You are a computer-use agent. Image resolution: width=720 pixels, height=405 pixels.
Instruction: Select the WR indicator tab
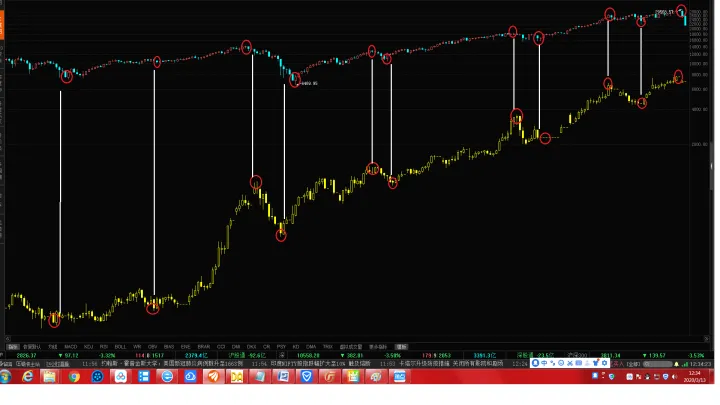[x=137, y=347]
